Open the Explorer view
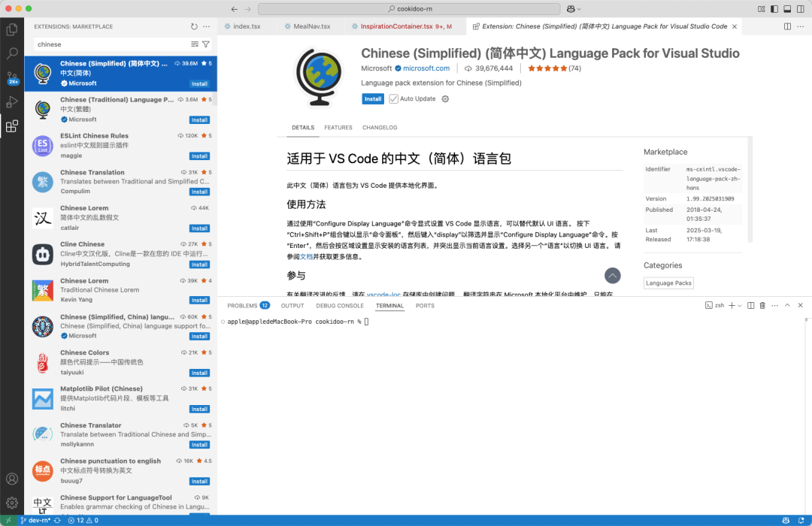The width and height of the screenshot is (812, 526). [11, 29]
